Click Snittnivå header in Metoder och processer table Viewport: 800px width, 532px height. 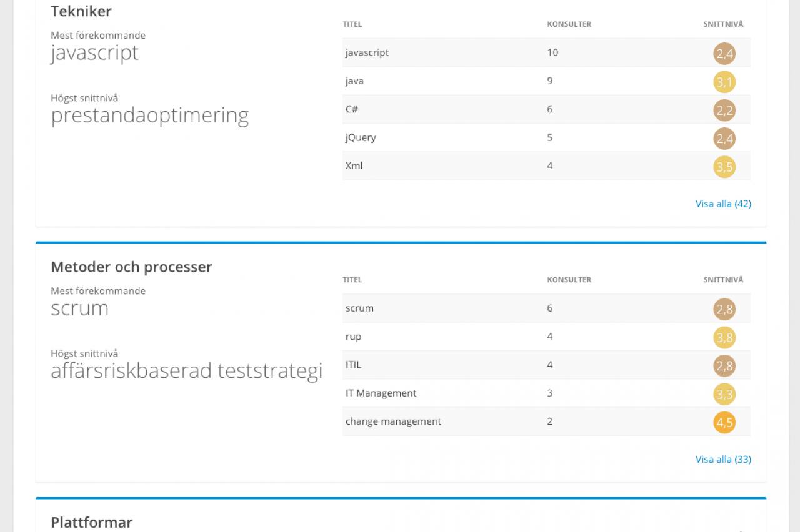(x=723, y=280)
